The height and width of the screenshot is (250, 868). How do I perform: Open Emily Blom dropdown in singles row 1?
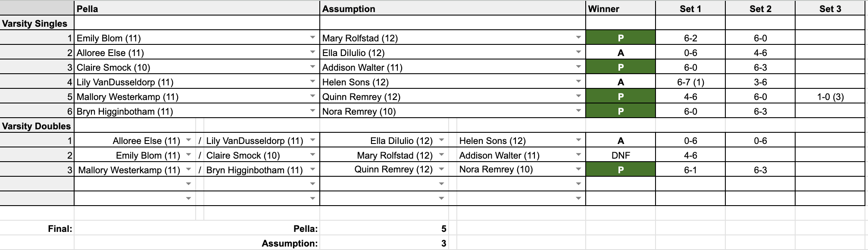[x=312, y=38]
